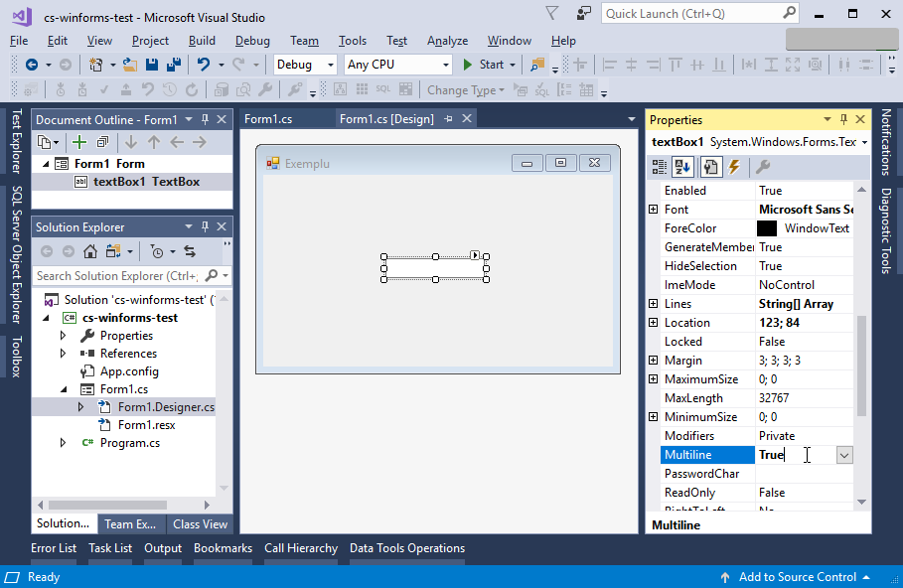Image resolution: width=903 pixels, height=588 pixels.
Task: Expand the Font property node
Action: tap(653, 209)
